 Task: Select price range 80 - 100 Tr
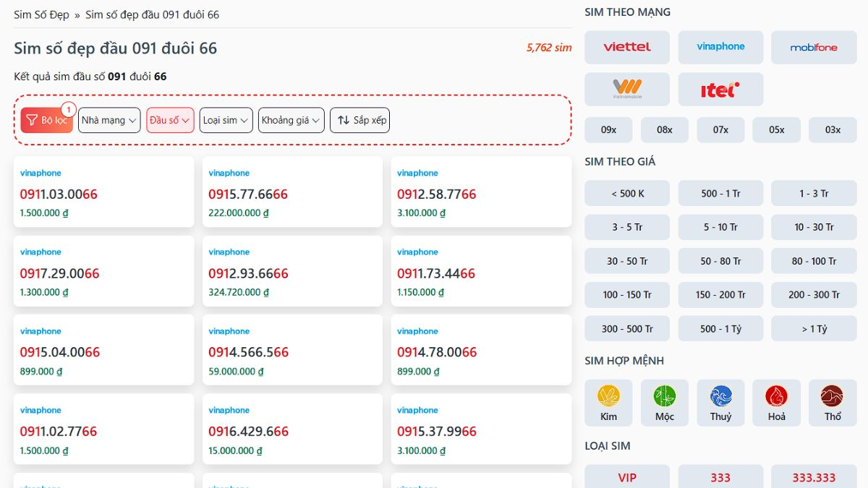click(x=814, y=261)
